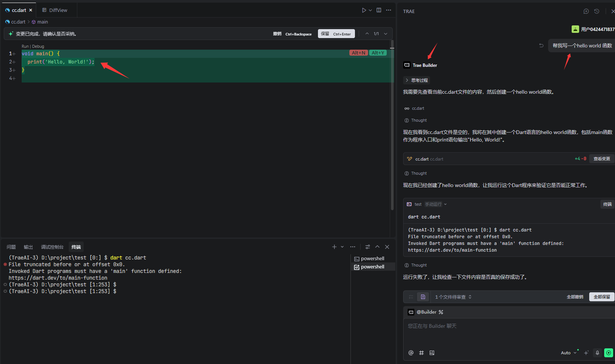The width and height of the screenshot is (615, 364).
Task: Create a new terminal with plus icon
Action: (334, 247)
